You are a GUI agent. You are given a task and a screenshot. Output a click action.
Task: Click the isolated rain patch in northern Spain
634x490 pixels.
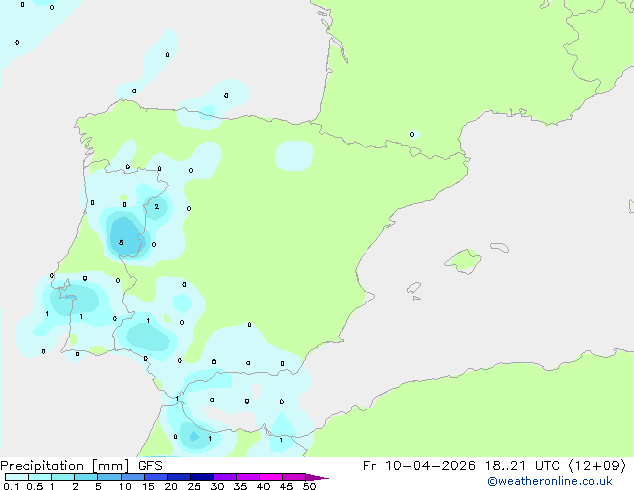(x=294, y=155)
